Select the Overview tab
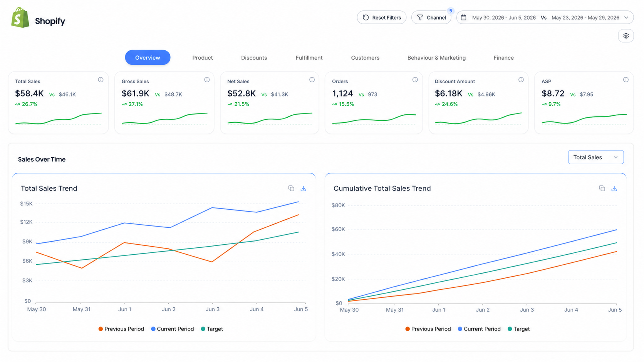 pos(148,58)
